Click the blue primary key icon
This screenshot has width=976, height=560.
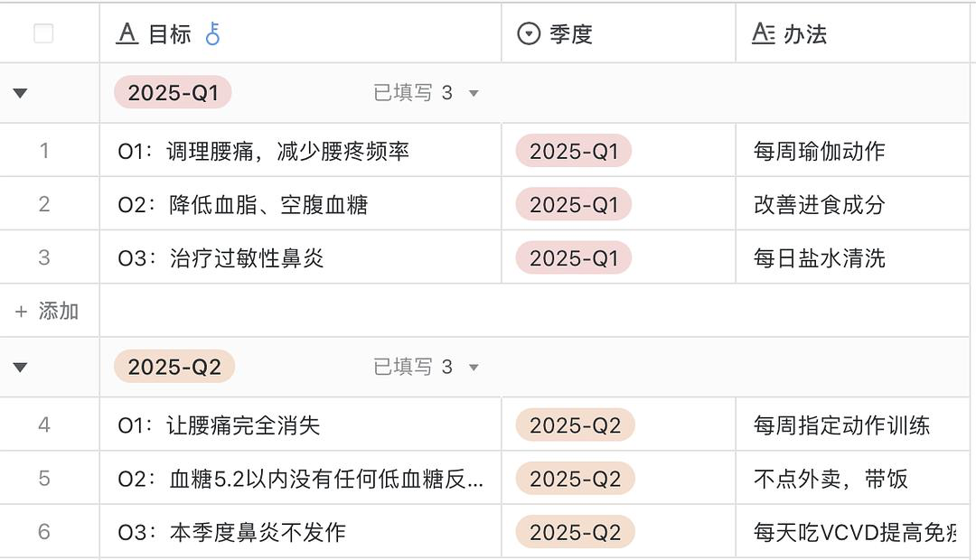[213, 33]
